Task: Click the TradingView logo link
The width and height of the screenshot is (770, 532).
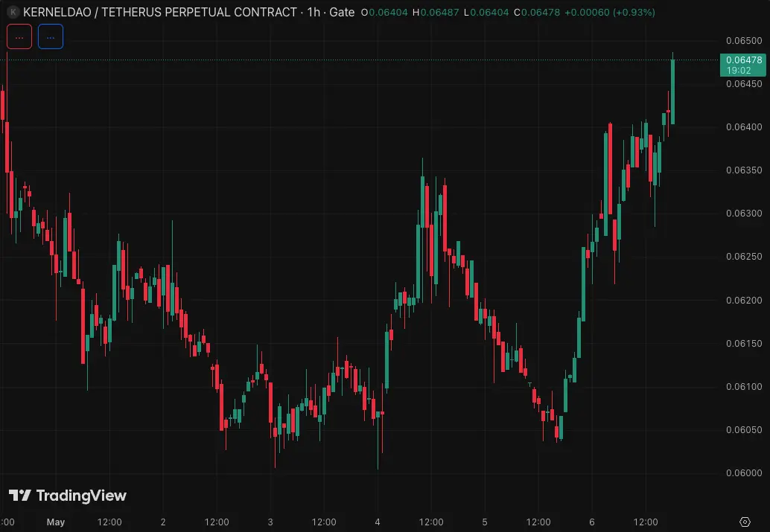Action: [x=68, y=496]
